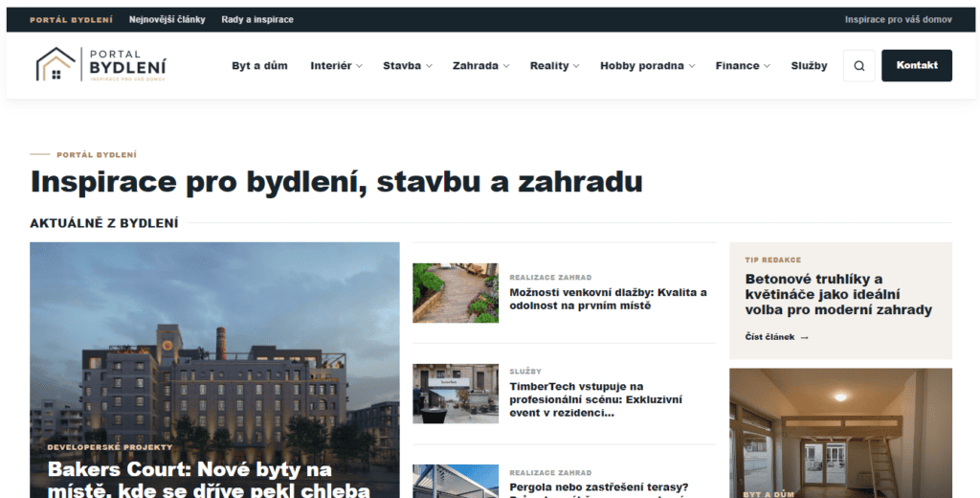
Task: Expand the Hobby poradna menu chevron
Action: [692, 66]
